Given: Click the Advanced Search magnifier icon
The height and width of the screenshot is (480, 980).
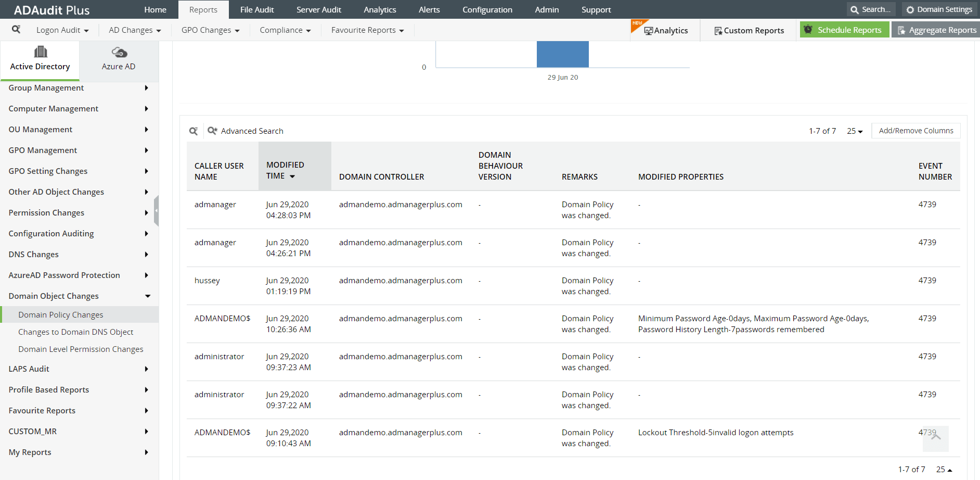Looking at the screenshot, I should pos(212,131).
